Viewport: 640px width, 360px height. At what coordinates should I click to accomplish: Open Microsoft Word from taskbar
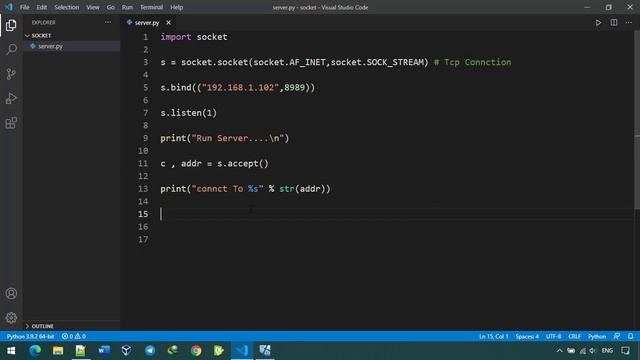click(104, 351)
